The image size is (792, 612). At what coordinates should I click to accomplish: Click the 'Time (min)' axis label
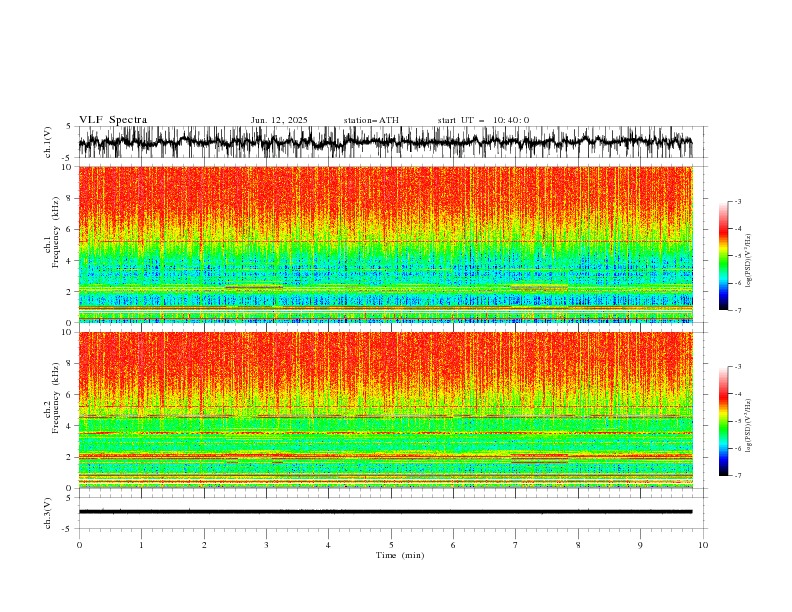pyautogui.click(x=400, y=555)
